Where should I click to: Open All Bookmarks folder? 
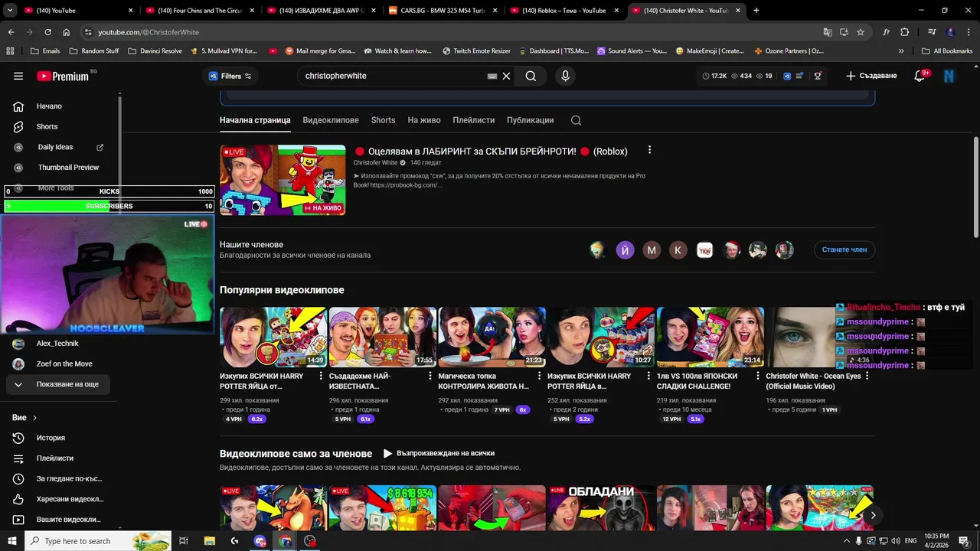pyautogui.click(x=947, y=51)
